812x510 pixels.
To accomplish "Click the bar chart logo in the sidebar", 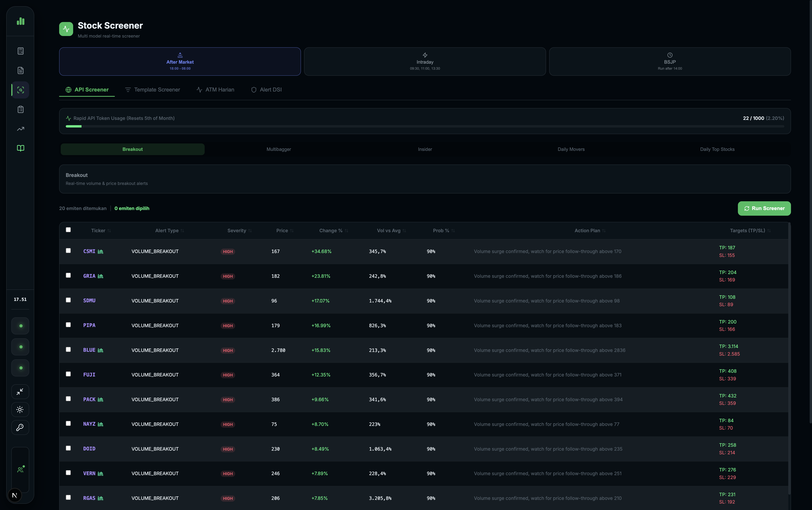I will (21, 21).
